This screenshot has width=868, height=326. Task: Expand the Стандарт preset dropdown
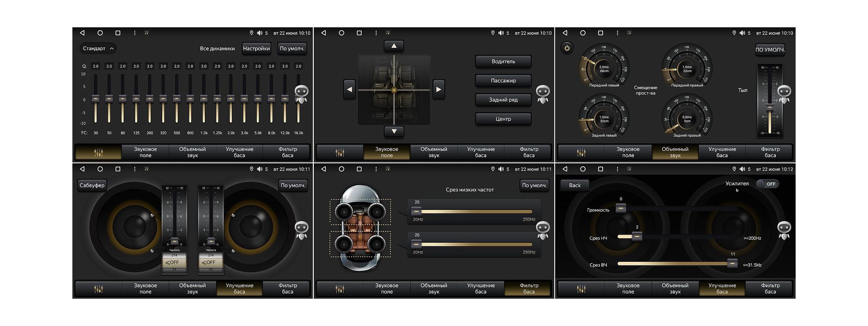tap(98, 48)
